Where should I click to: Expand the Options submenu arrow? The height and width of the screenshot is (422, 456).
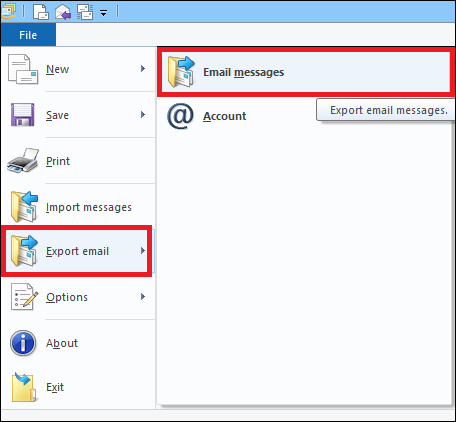coord(143,297)
